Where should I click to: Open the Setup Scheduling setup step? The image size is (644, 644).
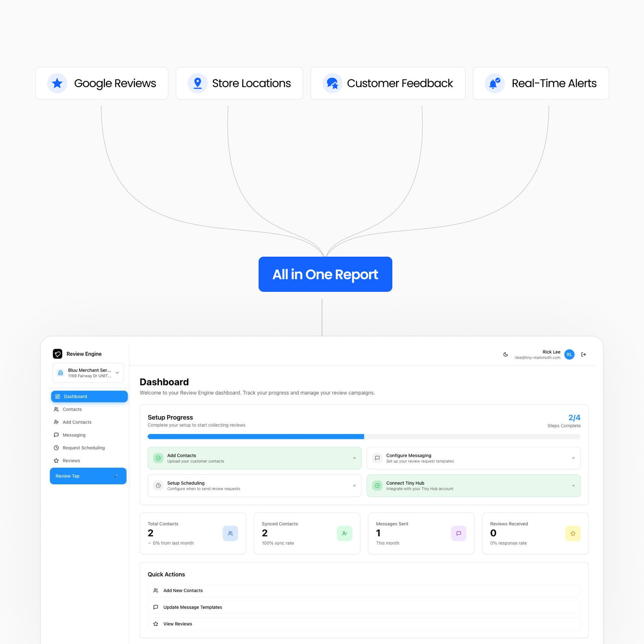(x=255, y=486)
